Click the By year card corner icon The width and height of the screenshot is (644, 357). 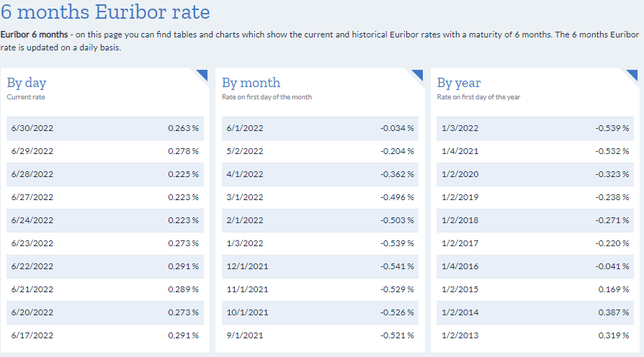pyautogui.click(x=632, y=75)
